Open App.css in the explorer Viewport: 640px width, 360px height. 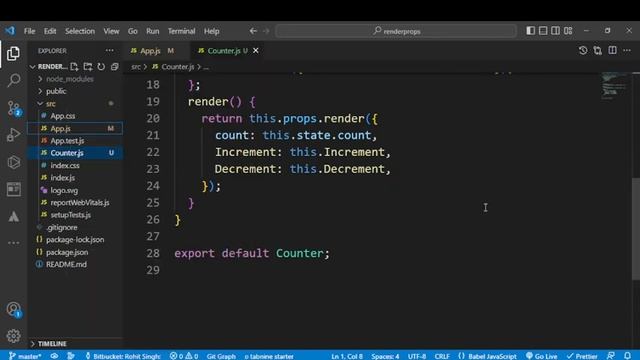coord(62,116)
